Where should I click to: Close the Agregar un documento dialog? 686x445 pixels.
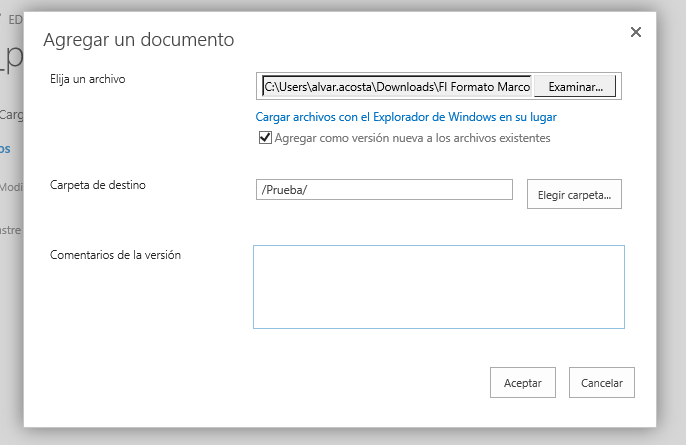[635, 32]
